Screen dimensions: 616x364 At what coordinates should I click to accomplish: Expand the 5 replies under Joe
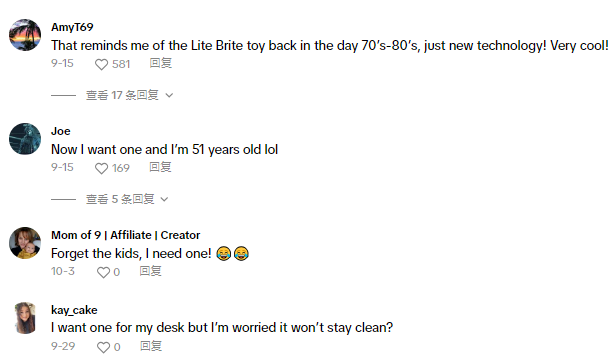click(120, 199)
